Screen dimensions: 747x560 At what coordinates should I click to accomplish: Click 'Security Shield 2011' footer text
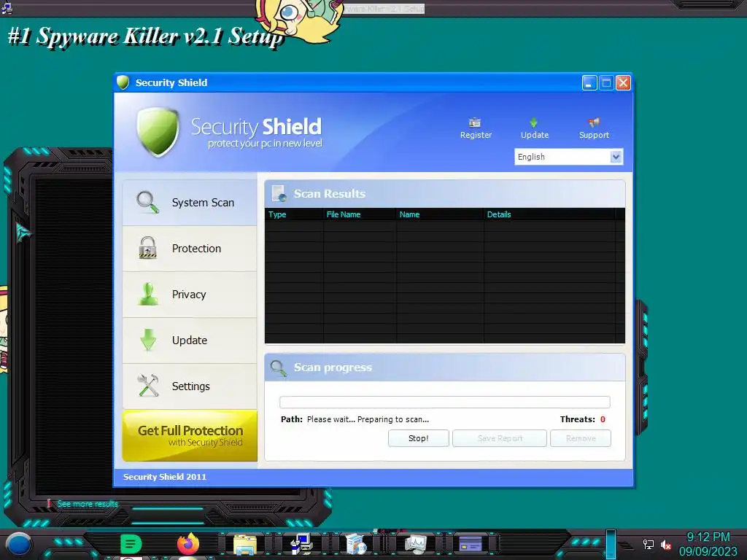[164, 477]
